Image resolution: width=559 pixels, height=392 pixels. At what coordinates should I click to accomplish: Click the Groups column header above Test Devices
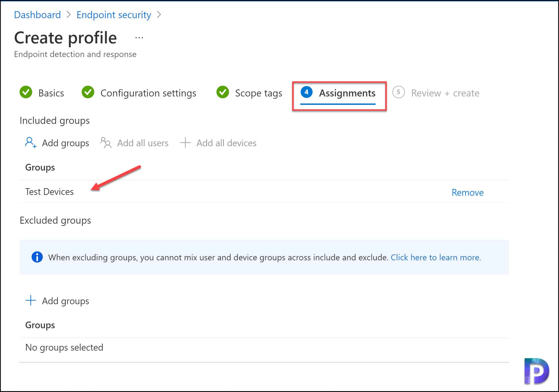pos(40,167)
